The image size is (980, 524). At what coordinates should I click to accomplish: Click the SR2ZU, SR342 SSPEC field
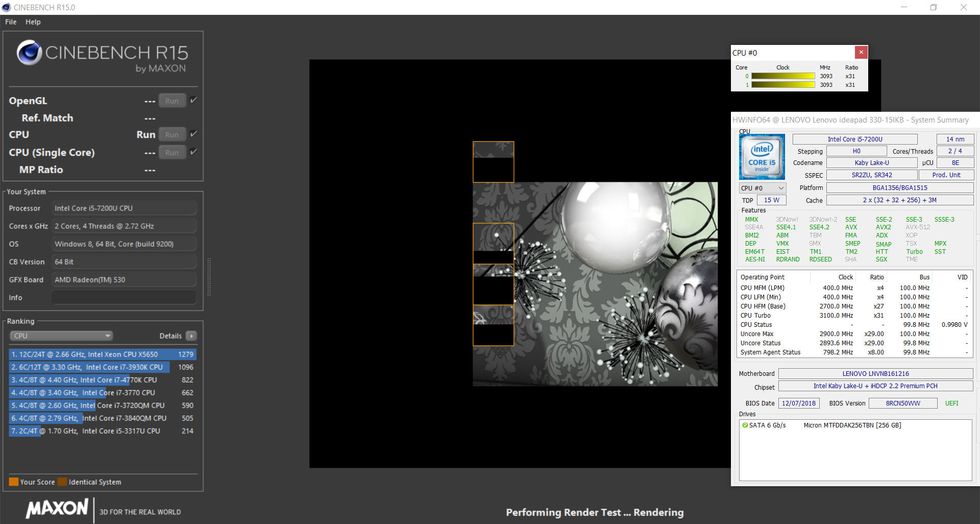click(872, 175)
